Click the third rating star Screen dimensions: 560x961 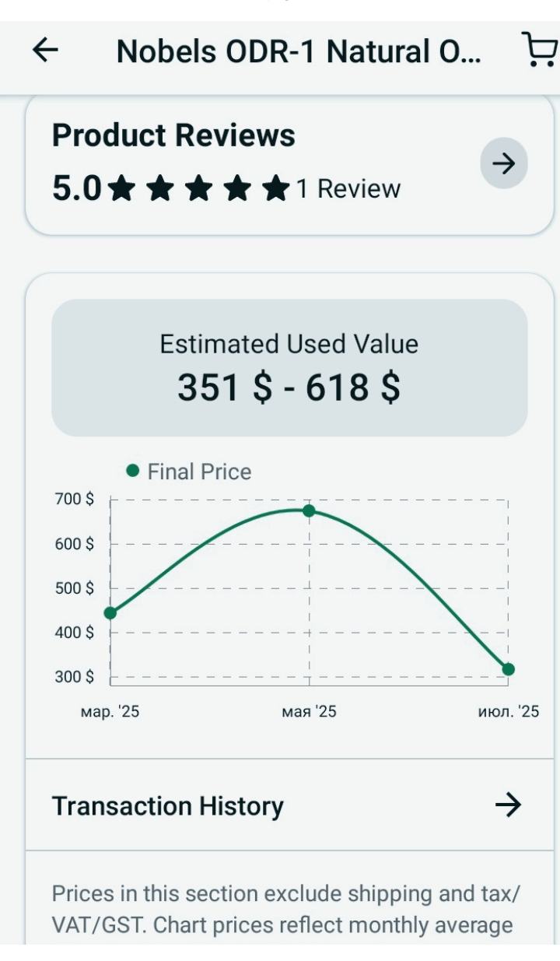tap(198, 189)
